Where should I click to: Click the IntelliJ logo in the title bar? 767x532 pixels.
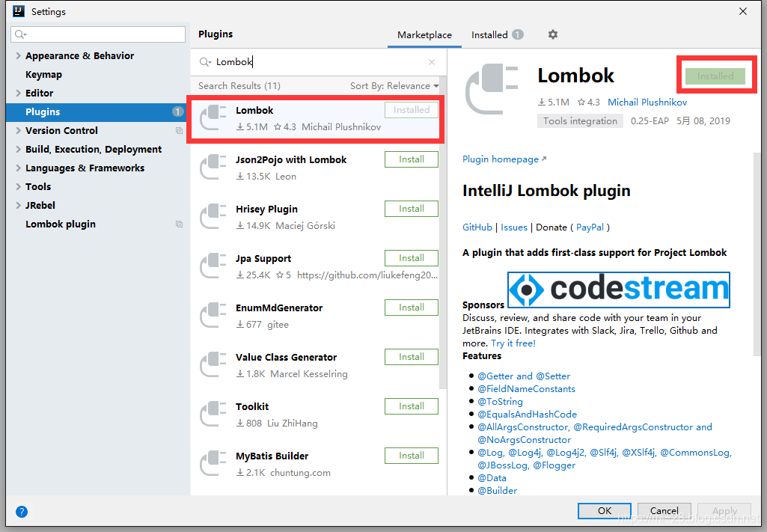click(x=19, y=10)
